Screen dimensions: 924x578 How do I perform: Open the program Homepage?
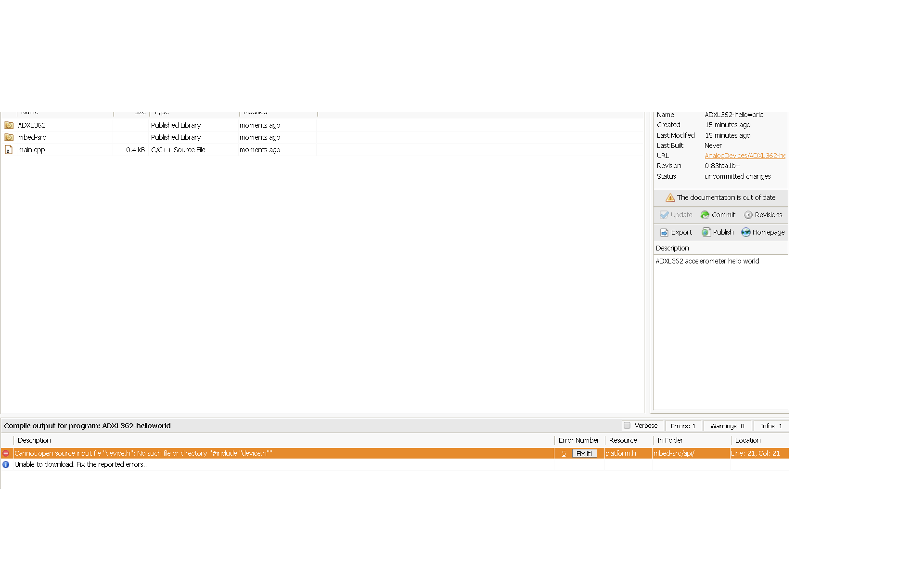click(x=763, y=232)
